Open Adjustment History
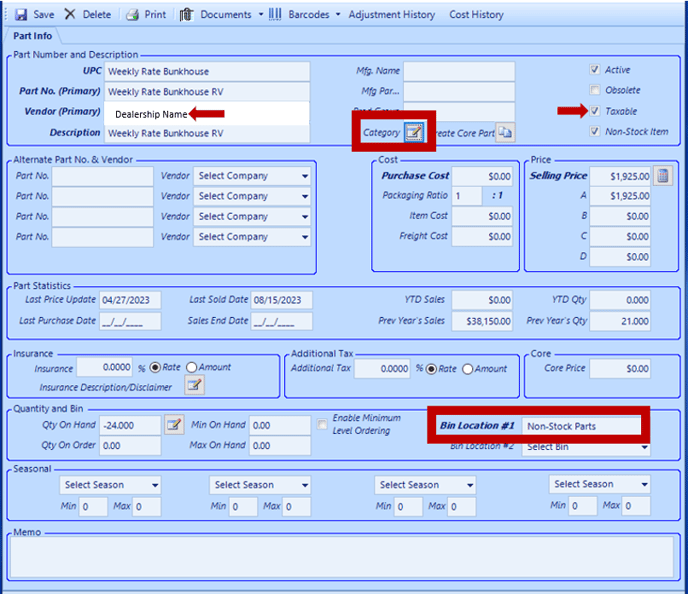688x594 pixels. (392, 14)
